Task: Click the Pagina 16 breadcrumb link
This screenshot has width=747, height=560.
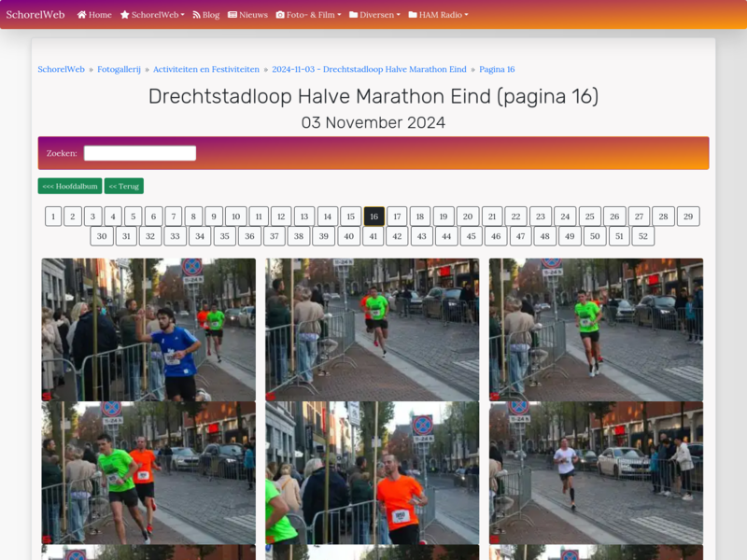Action: coord(497,69)
